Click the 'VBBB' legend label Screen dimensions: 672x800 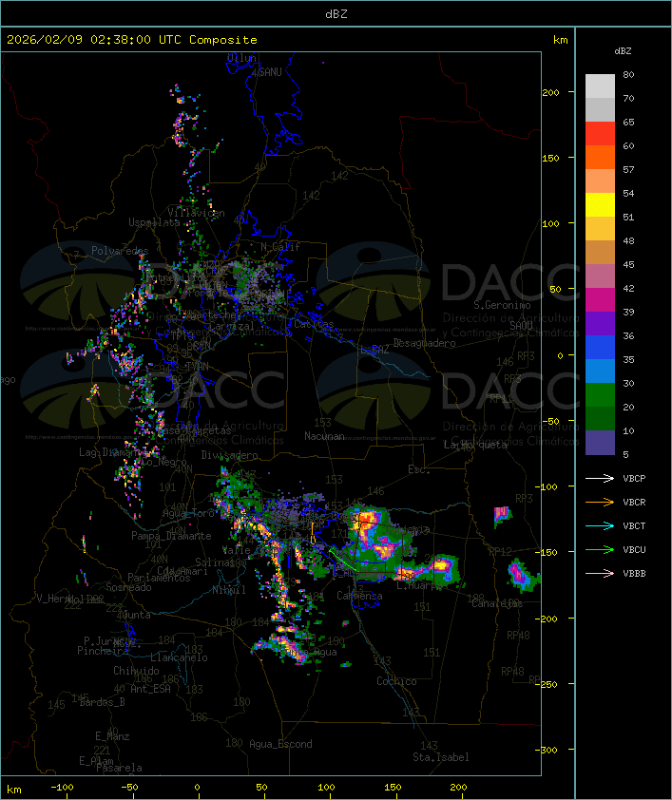[x=634, y=574]
